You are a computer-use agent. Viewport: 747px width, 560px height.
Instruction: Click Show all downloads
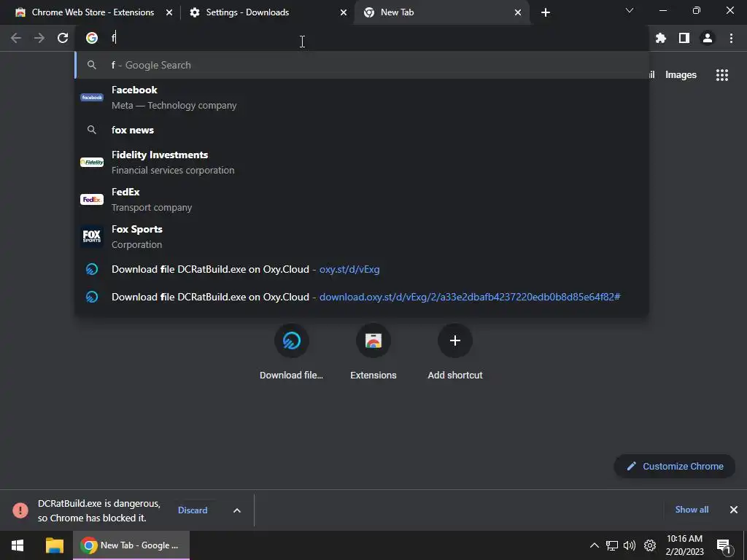click(692, 510)
